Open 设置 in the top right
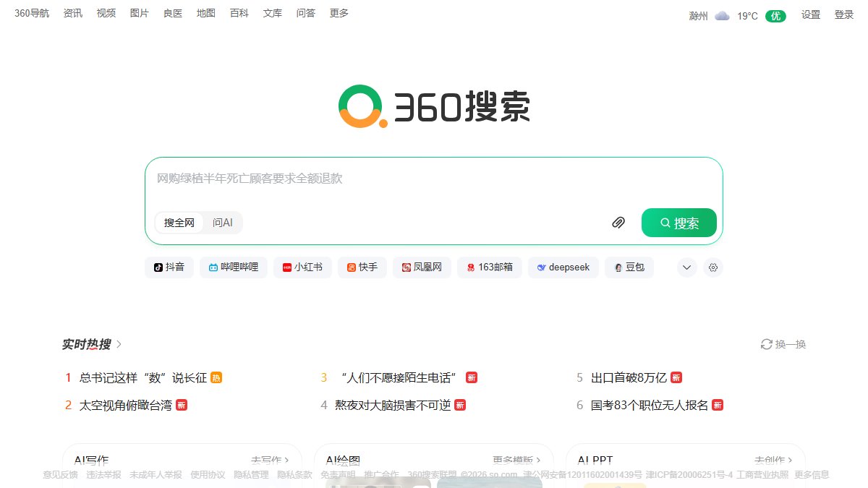Screen dimensions: 868x488 pyautogui.click(x=811, y=14)
